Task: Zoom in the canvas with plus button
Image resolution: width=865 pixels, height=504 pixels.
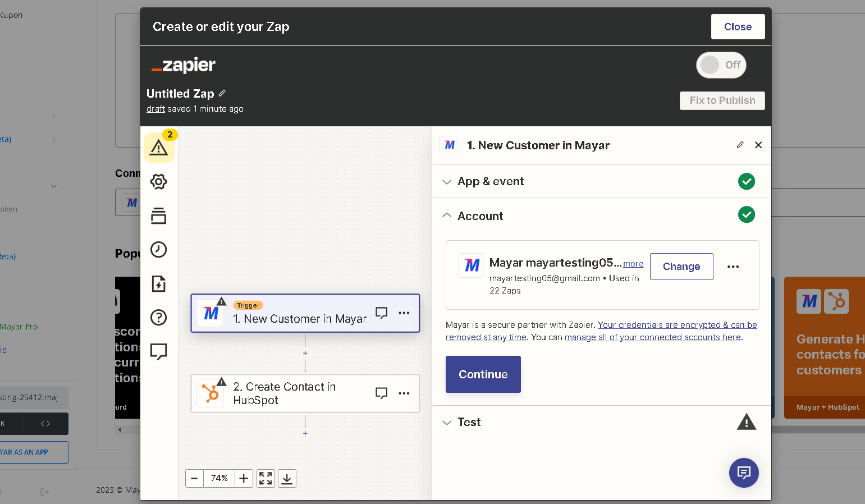Action: (x=244, y=478)
